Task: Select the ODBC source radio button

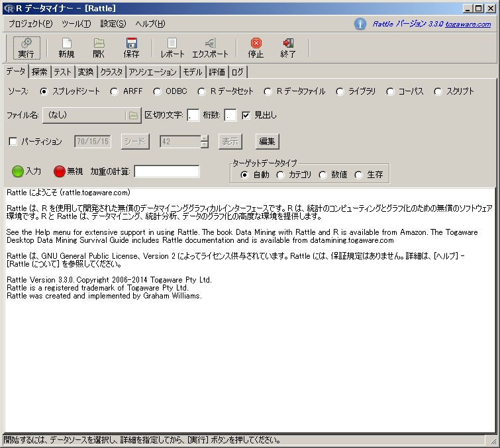Action: coord(157,92)
